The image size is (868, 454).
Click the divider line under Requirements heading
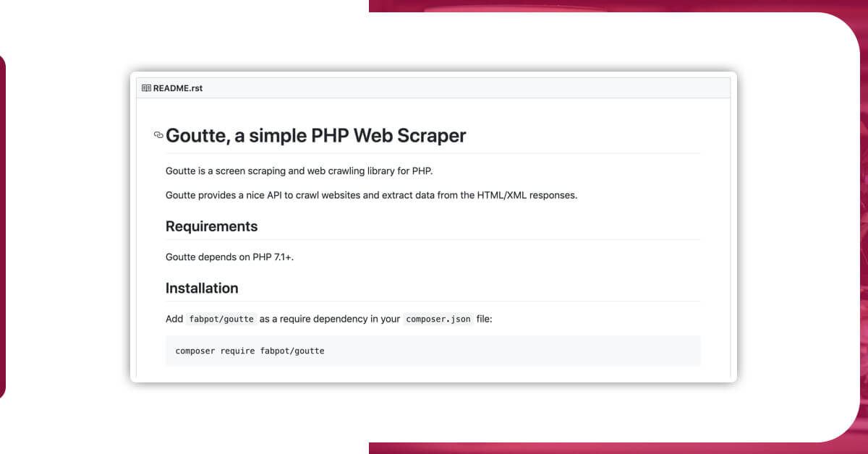(x=433, y=239)
